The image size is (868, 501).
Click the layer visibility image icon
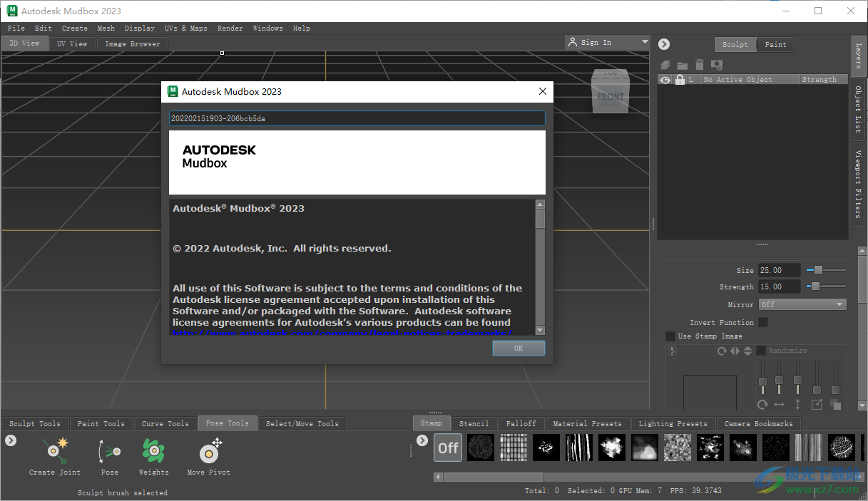717,65
